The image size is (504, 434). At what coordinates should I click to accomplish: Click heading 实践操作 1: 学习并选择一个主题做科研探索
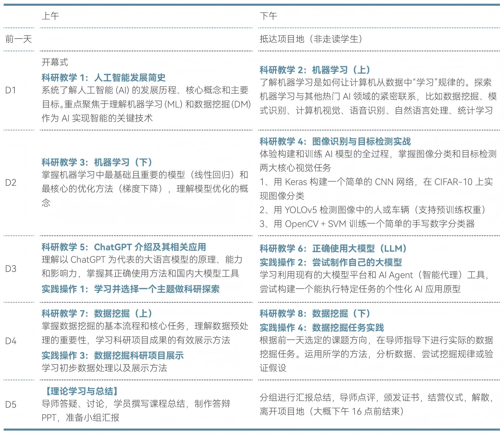[130, 289]
